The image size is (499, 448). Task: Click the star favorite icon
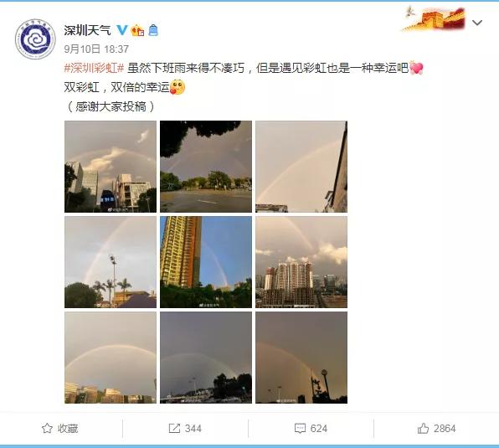pyautogui.click(x=47, y=428)
